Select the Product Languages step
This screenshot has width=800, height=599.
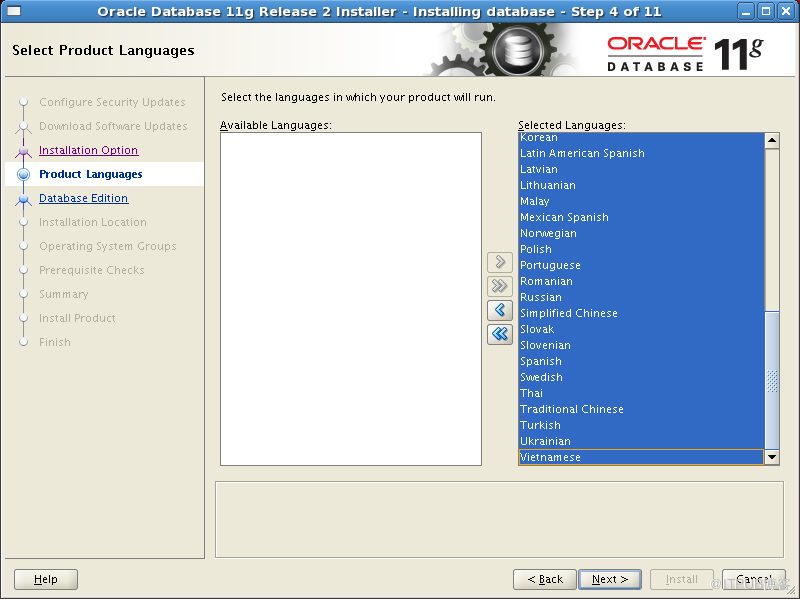pyautogui.click(x=90, y=174)
